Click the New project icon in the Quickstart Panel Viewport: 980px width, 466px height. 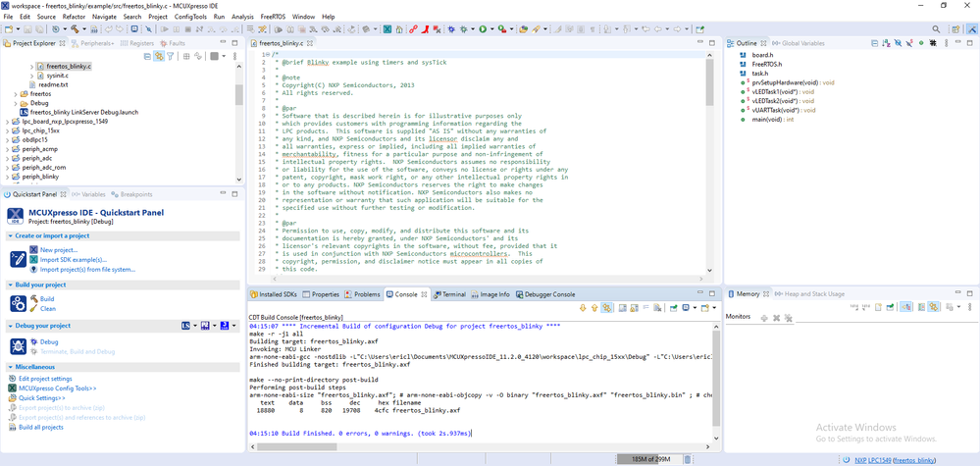pos(33,250)
